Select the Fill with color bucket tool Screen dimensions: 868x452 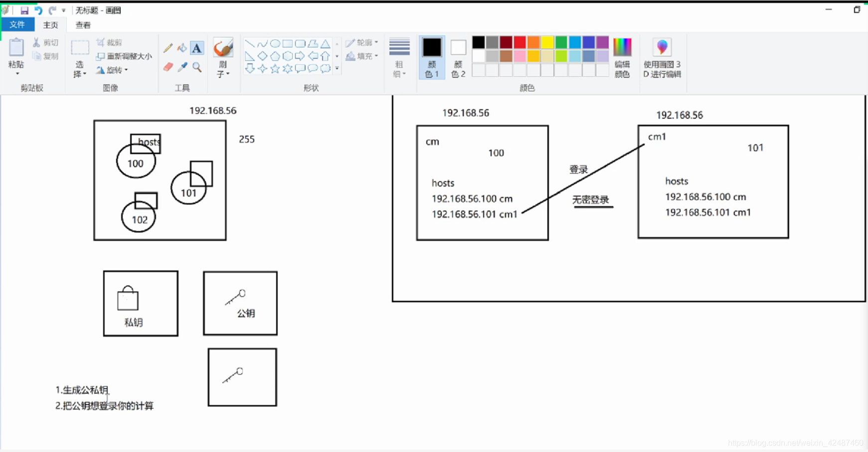pyautogui.click(x=182, y=48)
